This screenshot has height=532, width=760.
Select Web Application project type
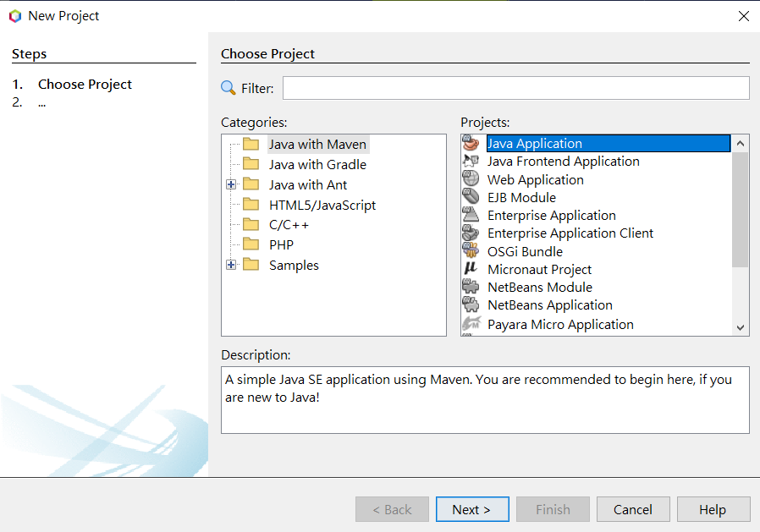pos(535,180)
